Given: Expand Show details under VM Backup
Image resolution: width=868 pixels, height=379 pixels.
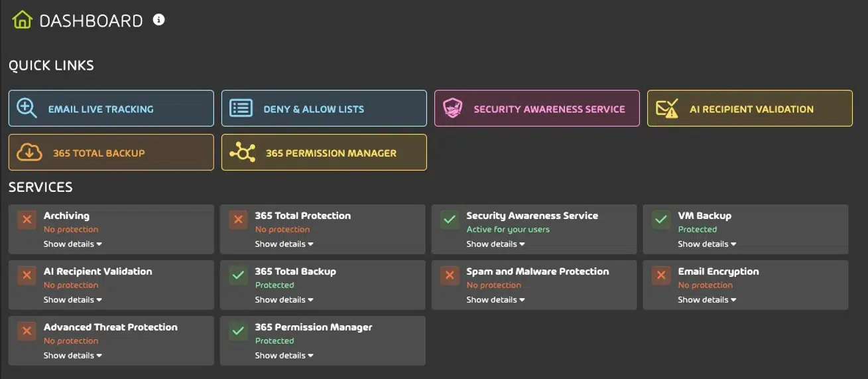Looking at the screenshot, I should point(708,244).
